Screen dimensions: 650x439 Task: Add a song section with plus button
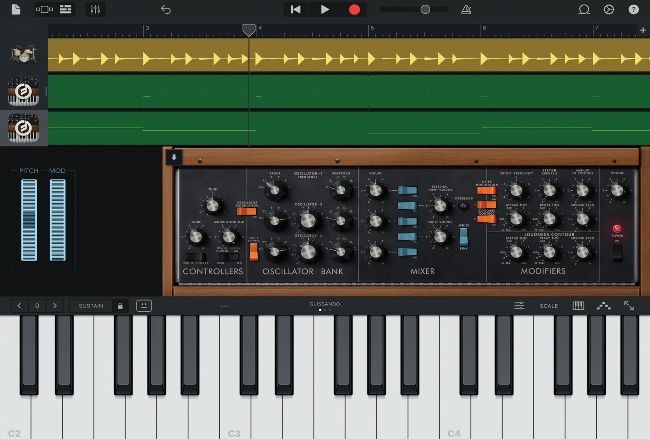pos(643,30)
